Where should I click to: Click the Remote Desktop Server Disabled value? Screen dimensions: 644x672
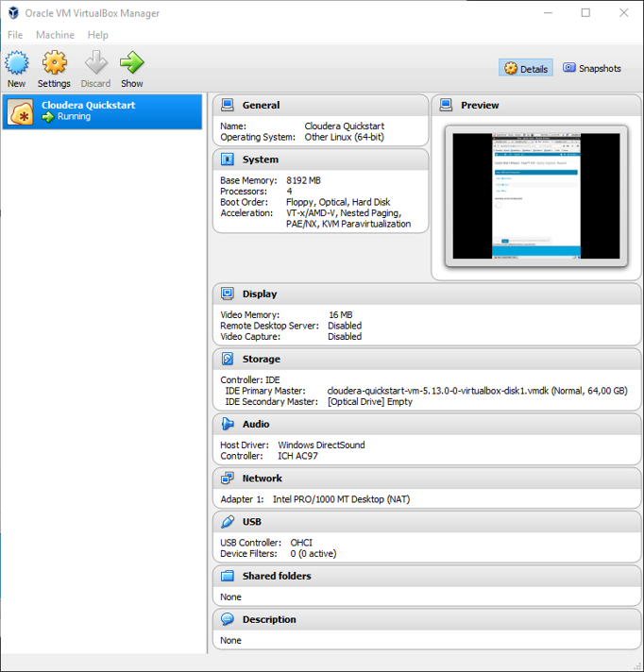click(x=345, y=326)
